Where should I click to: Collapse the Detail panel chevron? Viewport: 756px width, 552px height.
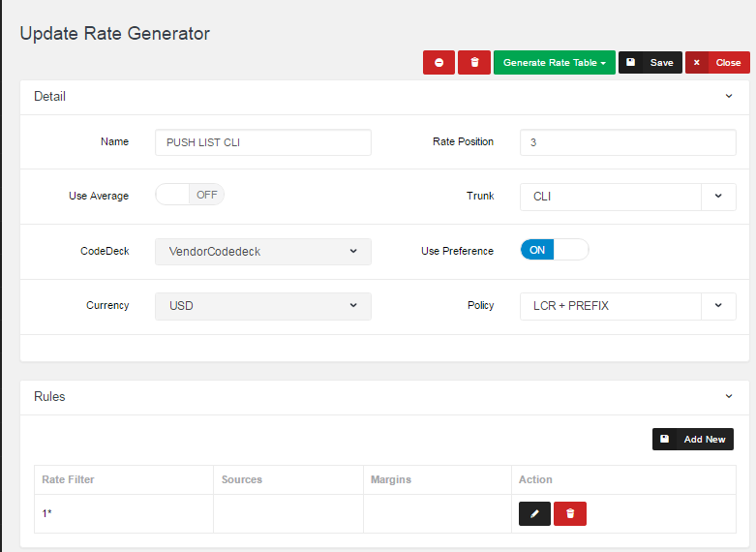pos(728,97)
